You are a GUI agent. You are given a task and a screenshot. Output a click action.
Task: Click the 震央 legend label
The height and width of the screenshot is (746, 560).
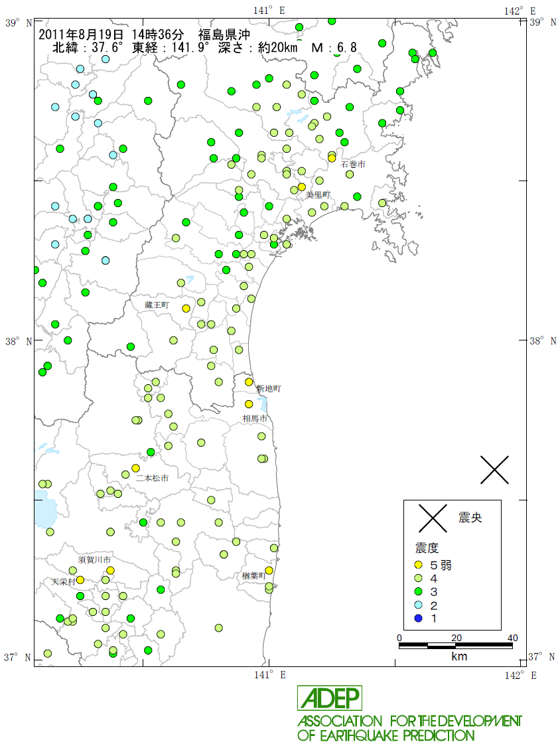click(x=470, y=518)
